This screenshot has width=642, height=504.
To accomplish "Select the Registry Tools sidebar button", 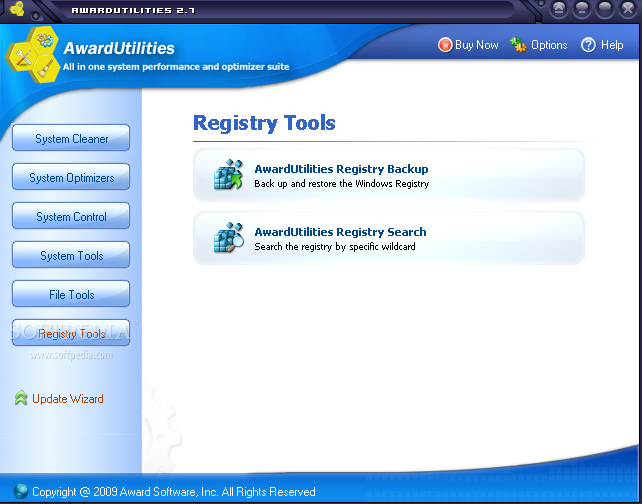I will click(71, 333).
